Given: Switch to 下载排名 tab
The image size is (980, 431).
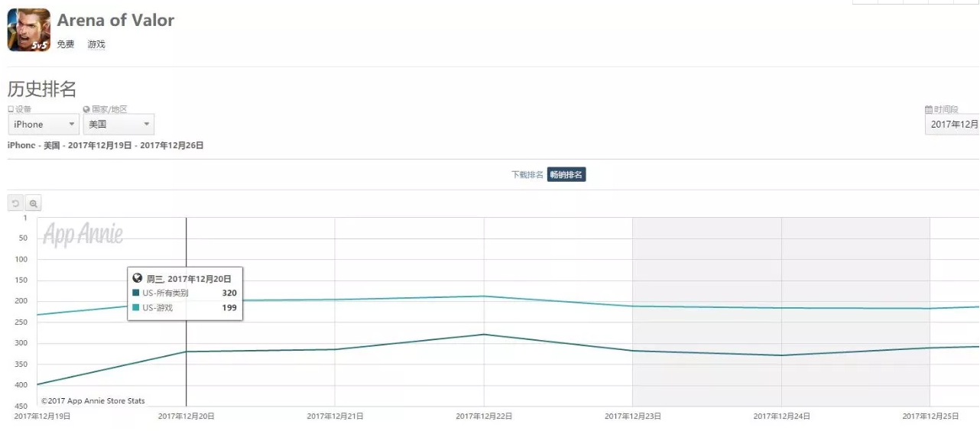Looking at the screenshot, I should click(x=527, y=175).
